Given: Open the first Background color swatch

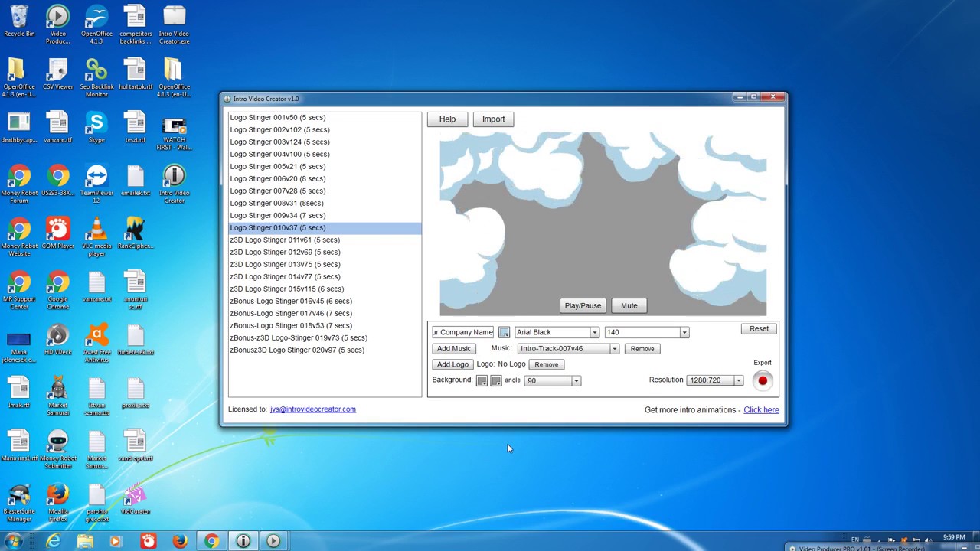Looking at the screenshot, I should coord(482,380).
